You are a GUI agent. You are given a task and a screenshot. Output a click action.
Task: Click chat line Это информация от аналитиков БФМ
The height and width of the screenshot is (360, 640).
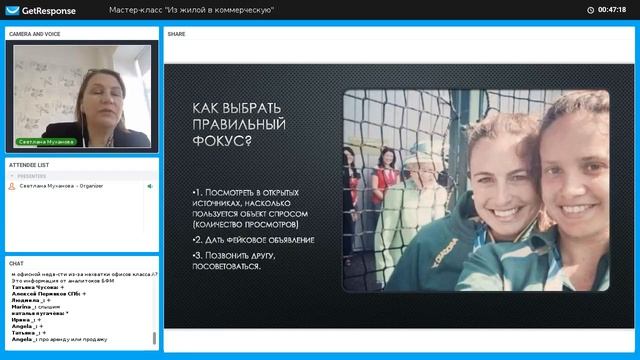[x=63, y=281]
